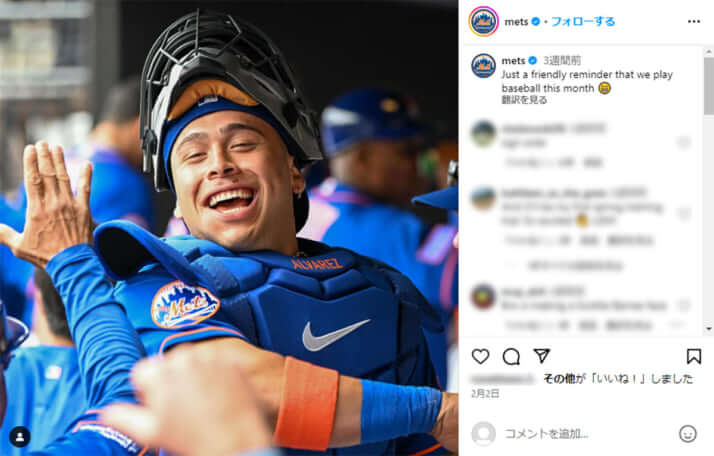Open the mets username link in header
The height and width of the screenshot is (456, 714).
tap(516, 21)
